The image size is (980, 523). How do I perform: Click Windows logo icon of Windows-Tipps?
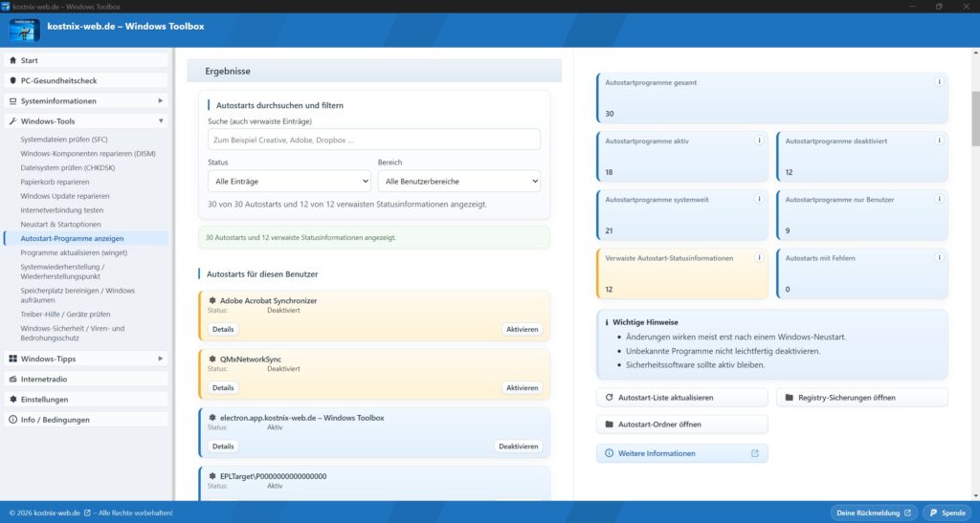(x=13, y=359)
